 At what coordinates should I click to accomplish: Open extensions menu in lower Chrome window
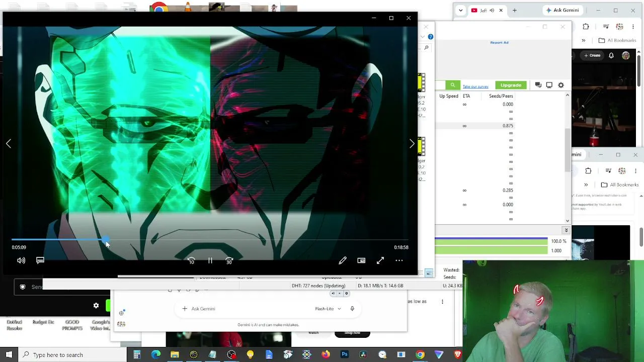588,171
